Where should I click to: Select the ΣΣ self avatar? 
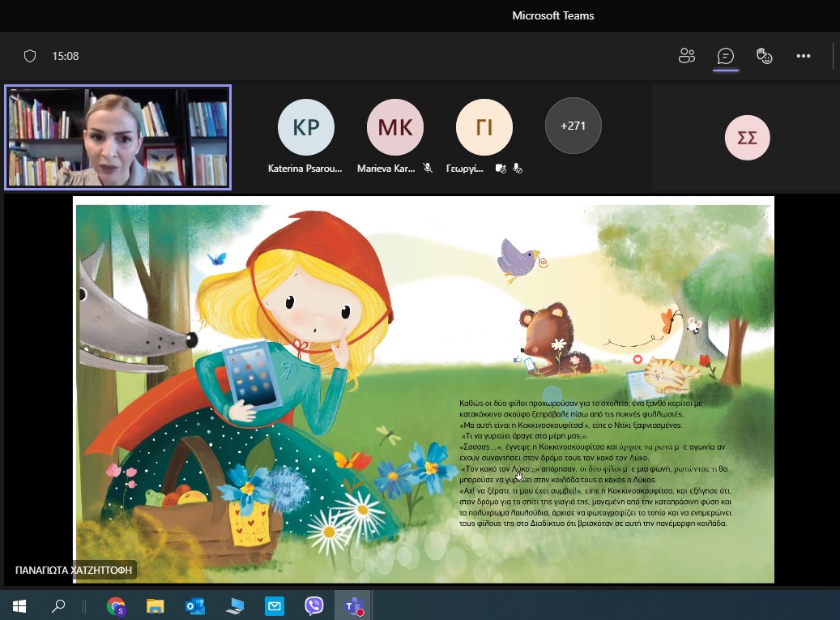(748, 138)
